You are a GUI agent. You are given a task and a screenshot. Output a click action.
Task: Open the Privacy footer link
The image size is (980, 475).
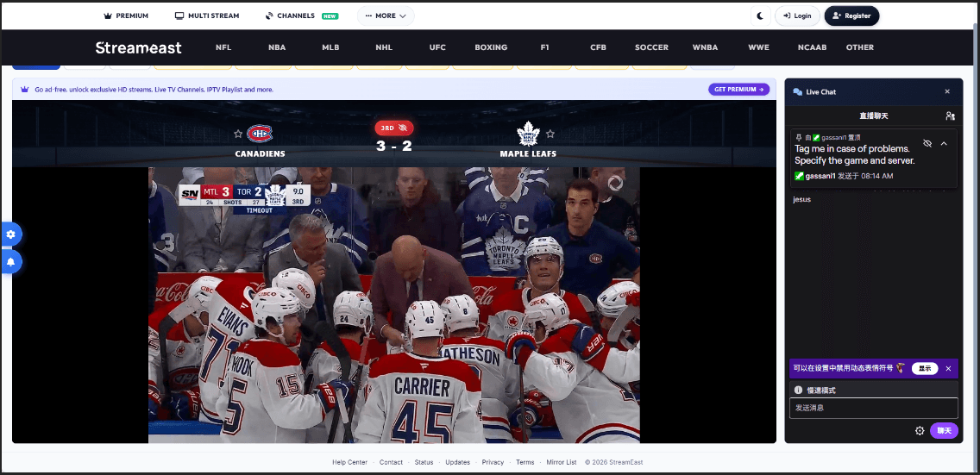pyautogui.click(x=493, y=463)
